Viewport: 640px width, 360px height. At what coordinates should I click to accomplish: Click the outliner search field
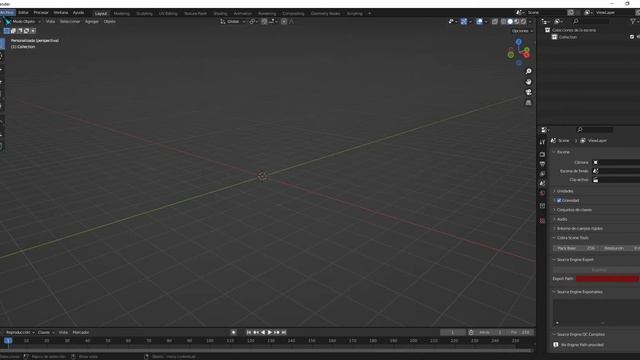coord(591,21)
